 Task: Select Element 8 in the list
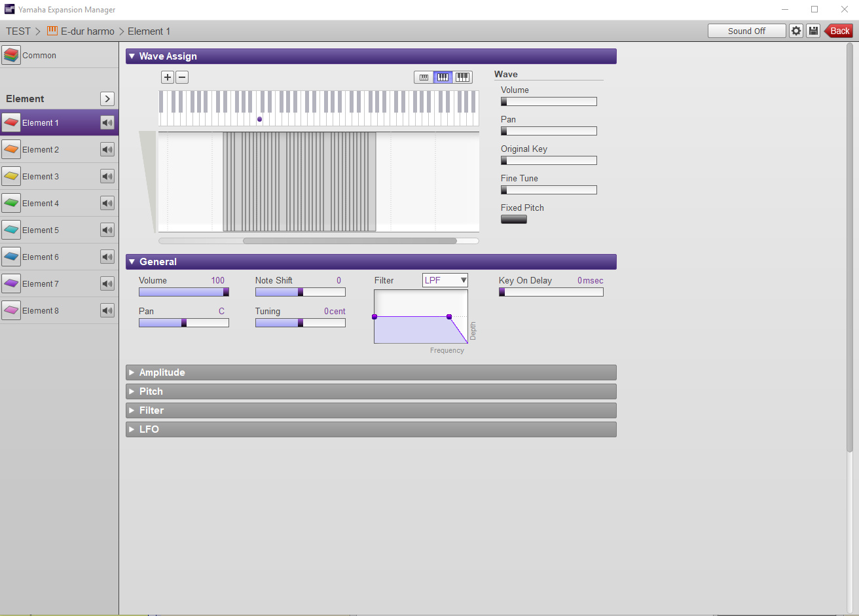click(59, 310)
